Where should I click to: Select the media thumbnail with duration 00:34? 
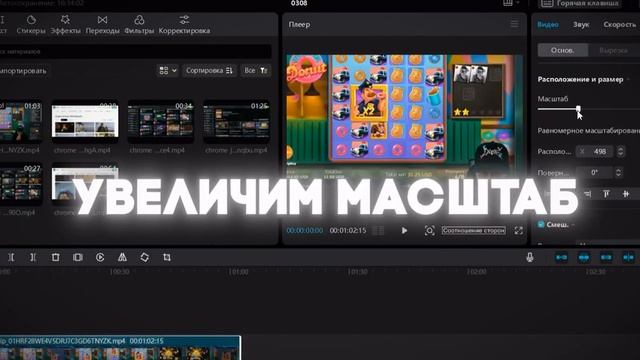(x=161, y=121)
